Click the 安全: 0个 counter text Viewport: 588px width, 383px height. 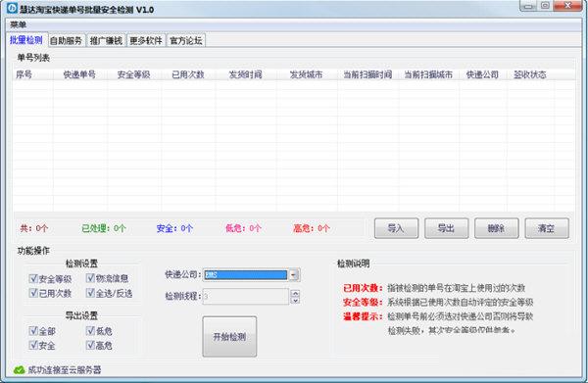pos(174,228)
